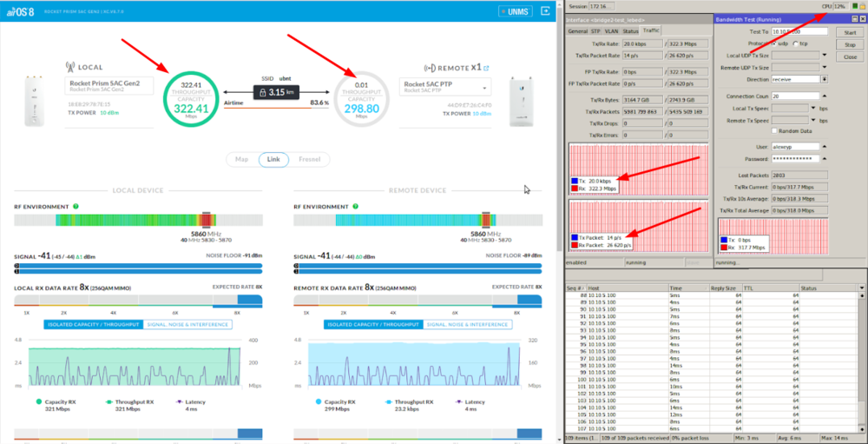Open the UNMS connection button
The width and height of the screenshot is (868, 444).
(515, 11)
